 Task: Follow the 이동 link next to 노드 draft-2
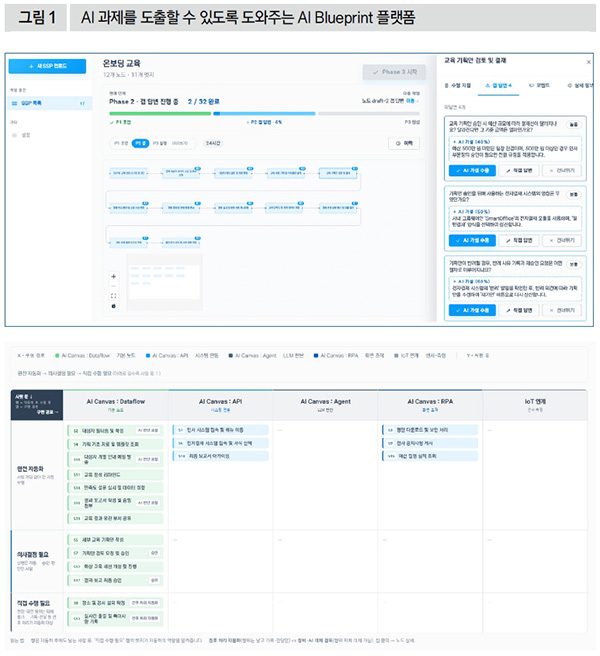coord(410,101)
